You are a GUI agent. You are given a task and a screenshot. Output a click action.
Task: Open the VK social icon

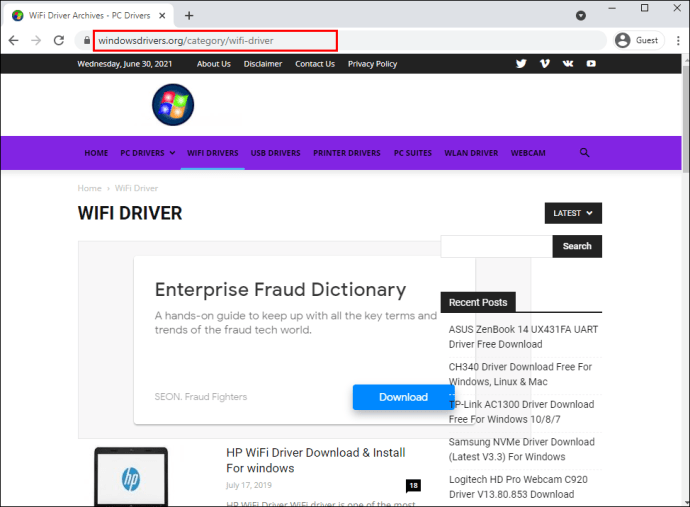(x=568, y=64)
